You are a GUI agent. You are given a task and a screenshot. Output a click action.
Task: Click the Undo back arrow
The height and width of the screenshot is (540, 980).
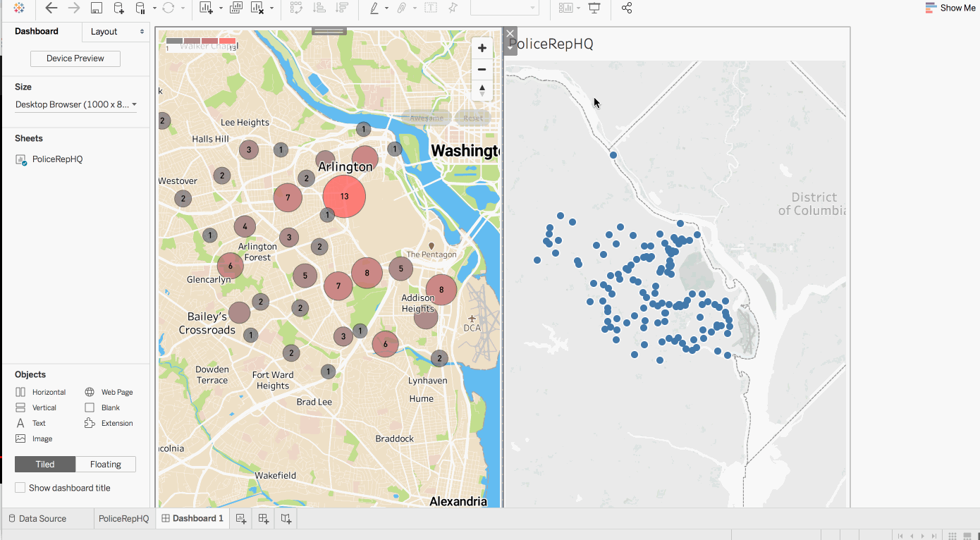(51, 8)
